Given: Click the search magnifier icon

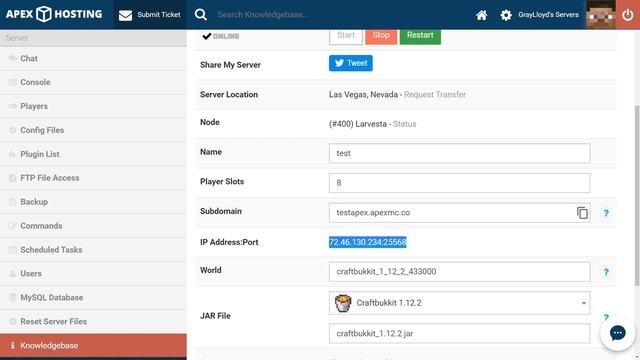Looking at the screenshot, I should [x=200, y=15].
